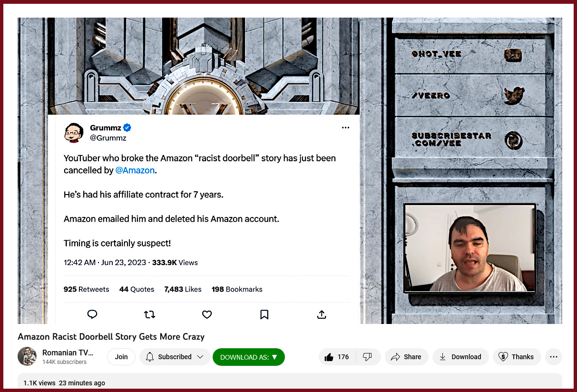The height and width of the screenshot is (392, 577).
Task: Click the tweet retweet arrows icon
Action: click(x=150, y=314)
